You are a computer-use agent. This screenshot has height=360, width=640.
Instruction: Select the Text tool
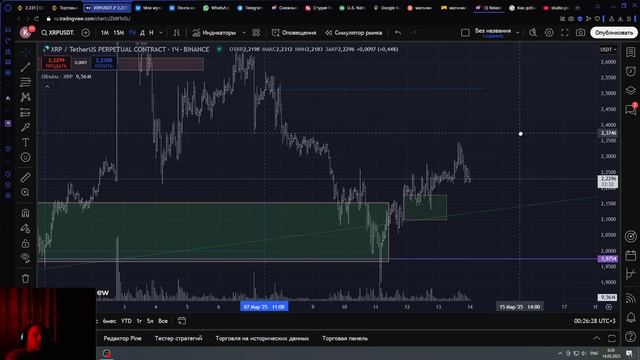coord(25,142)
